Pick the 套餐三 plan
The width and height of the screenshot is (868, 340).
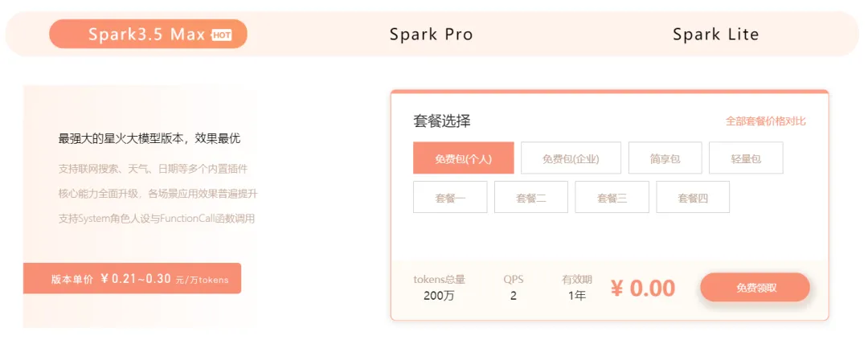(x=612, y=198)
